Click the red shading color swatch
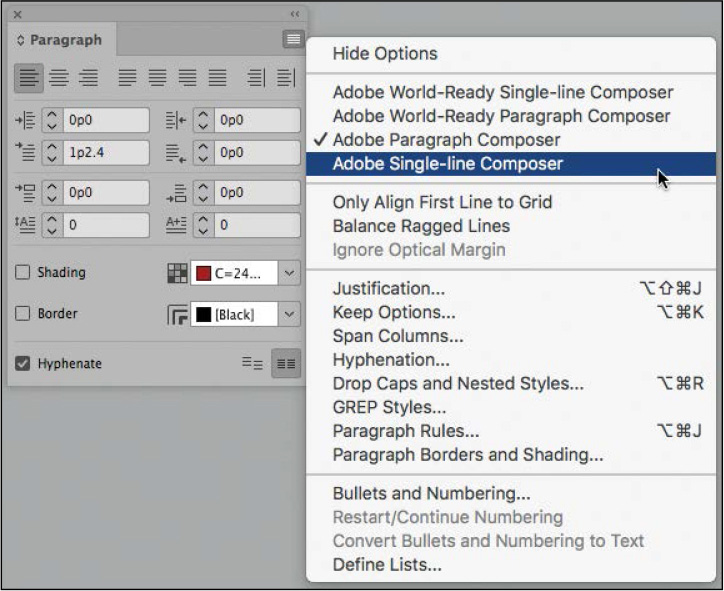The image size is (724, 591). 204,273
